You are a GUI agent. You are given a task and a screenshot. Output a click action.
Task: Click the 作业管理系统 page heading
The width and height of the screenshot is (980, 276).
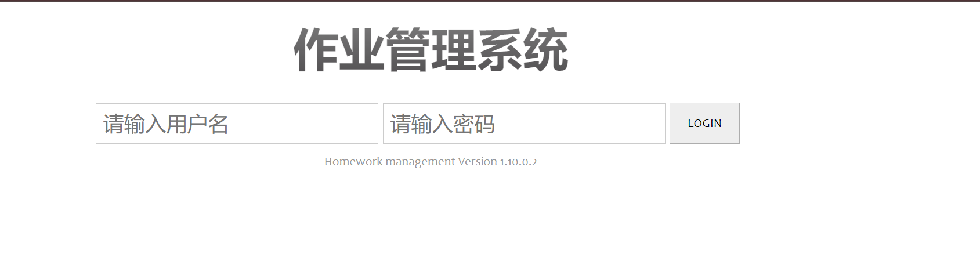tap(431, 51)
